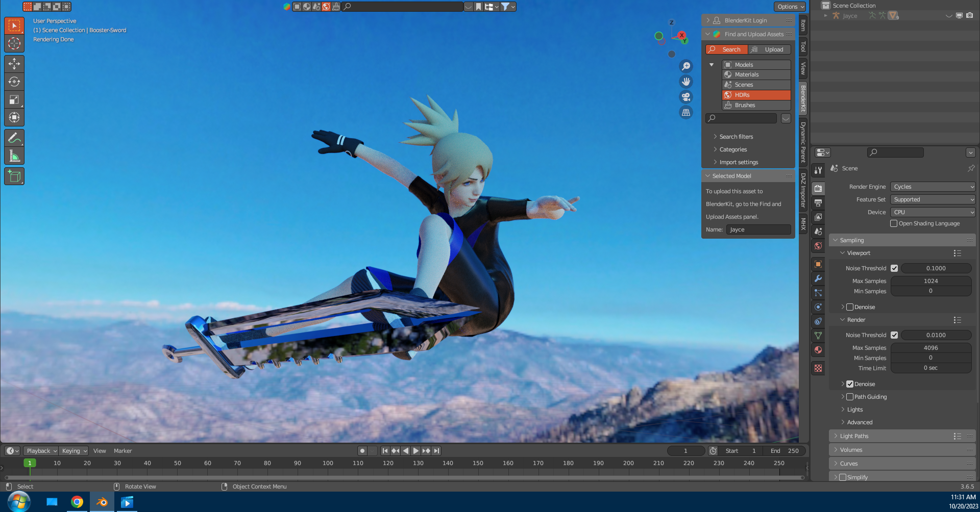Switch to the Dynamic Parent sidebar tab

(803, 142)
